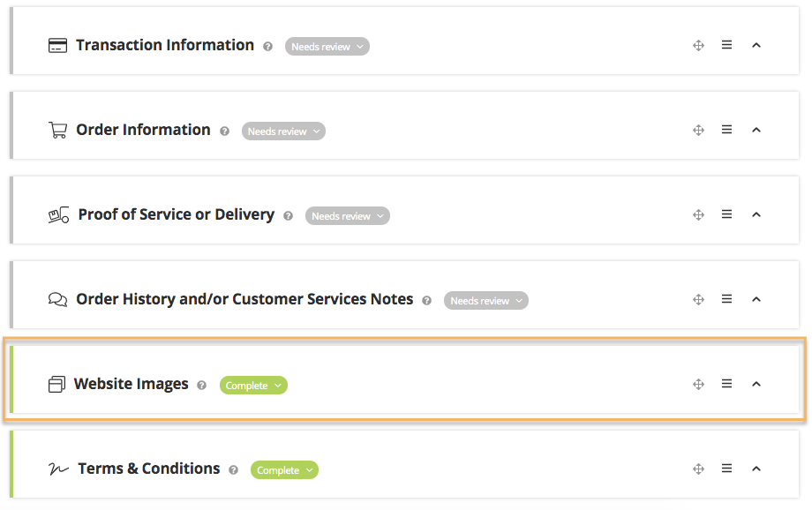The image size is (812, 510).
Task: Change Website Images 'Complete' status dropdown
Action: click(253, 386)
